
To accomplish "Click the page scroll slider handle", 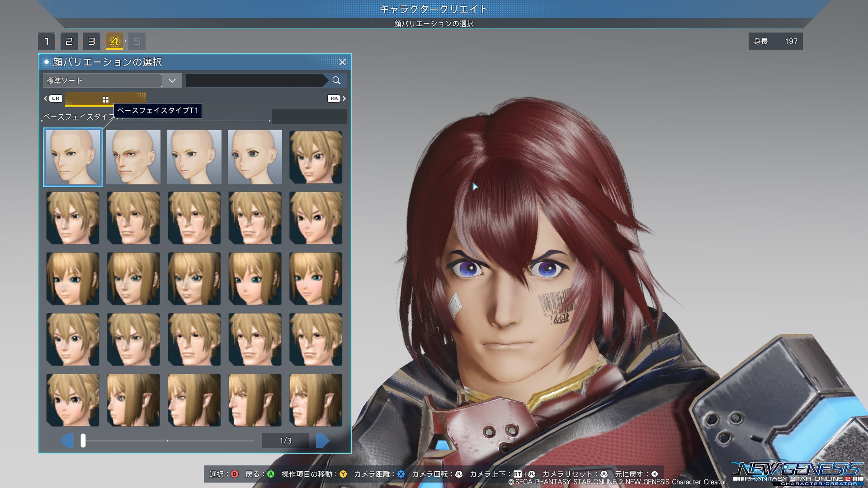I will tap(83, 441).
